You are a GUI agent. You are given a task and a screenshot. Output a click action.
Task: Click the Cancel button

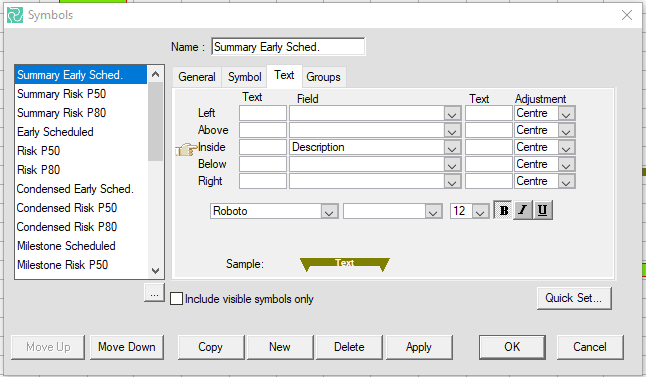pyautogui.click(x=590, y=347)
